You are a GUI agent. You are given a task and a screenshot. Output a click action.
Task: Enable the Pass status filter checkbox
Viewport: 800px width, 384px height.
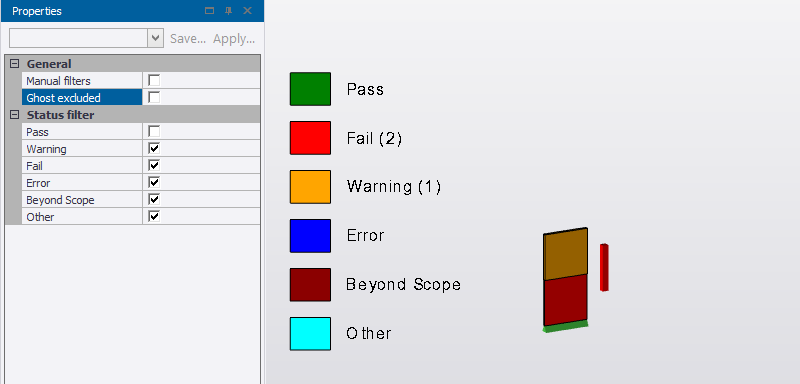pyautogui.click(x=154, y=132)
